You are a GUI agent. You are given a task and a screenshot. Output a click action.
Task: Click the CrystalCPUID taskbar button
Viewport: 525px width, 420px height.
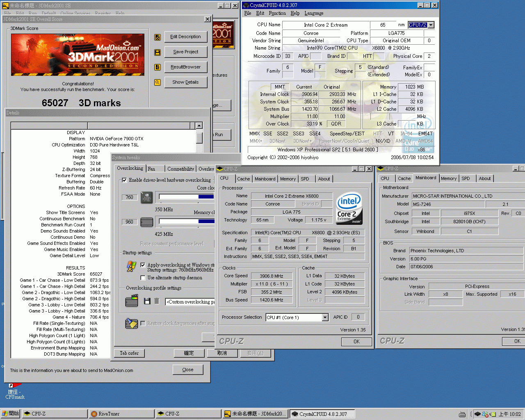pyautogui.click(x=322, y=414)
